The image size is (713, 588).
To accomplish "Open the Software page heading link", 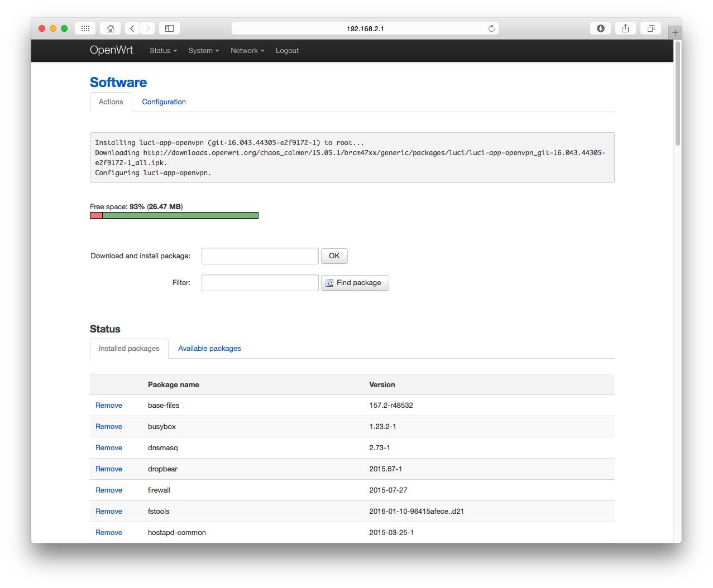I will 118,83.
